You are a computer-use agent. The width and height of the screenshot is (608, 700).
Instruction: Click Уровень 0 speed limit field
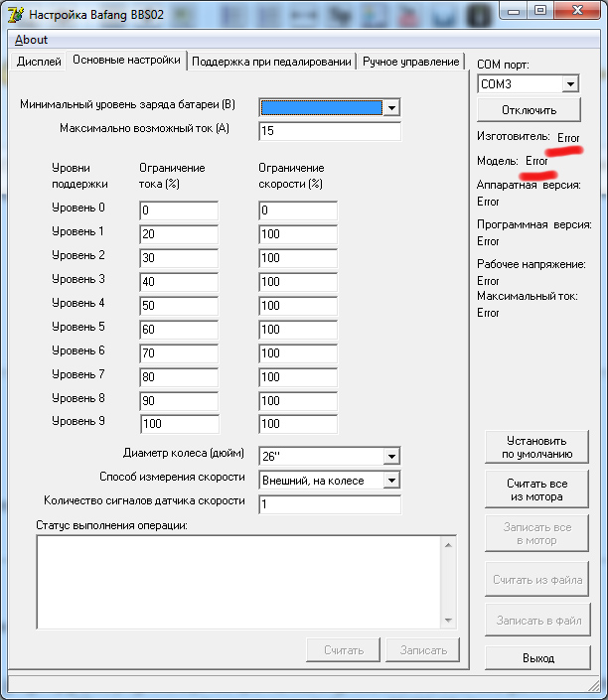click(x=298, y=210)
